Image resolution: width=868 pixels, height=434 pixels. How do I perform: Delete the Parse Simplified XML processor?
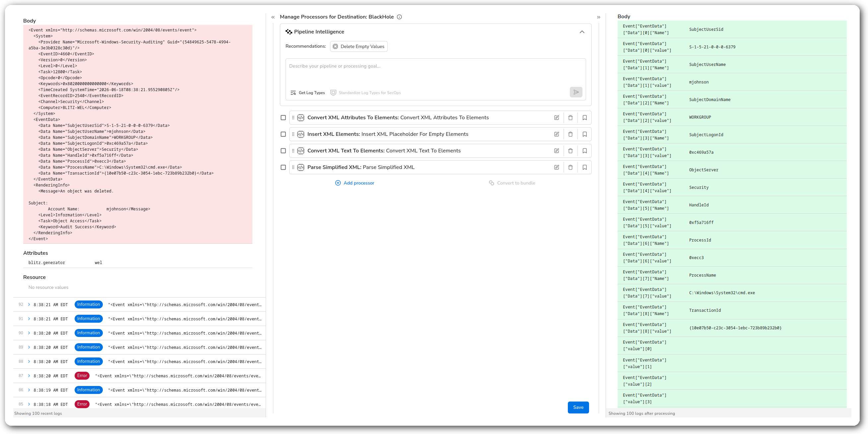570,167
